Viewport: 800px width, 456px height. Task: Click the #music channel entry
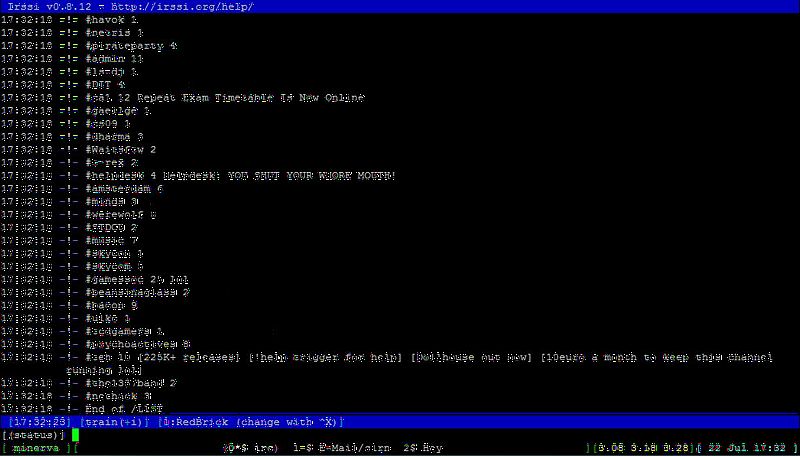109,241
